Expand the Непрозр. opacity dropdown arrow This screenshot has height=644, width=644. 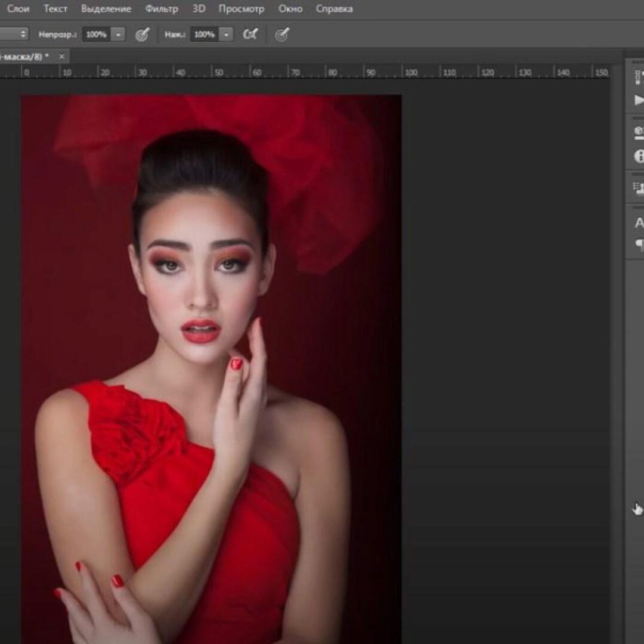click(118, 35)
